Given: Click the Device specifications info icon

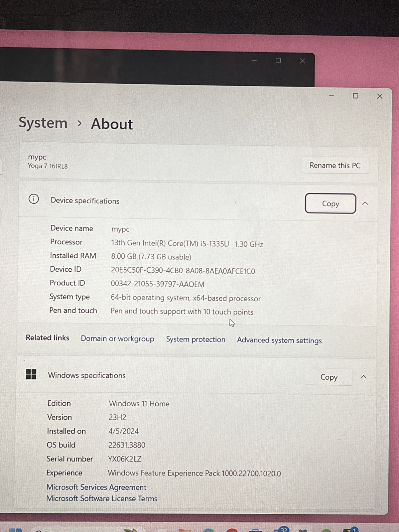Looking at the screenshot, I should tap(34, 199).
